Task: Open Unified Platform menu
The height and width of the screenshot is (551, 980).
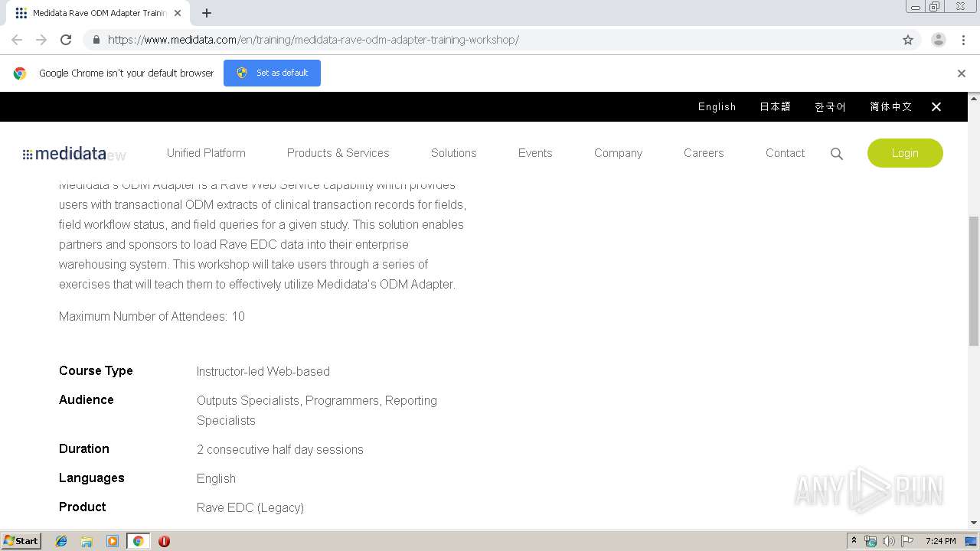Action: click(x=206, y=153)
